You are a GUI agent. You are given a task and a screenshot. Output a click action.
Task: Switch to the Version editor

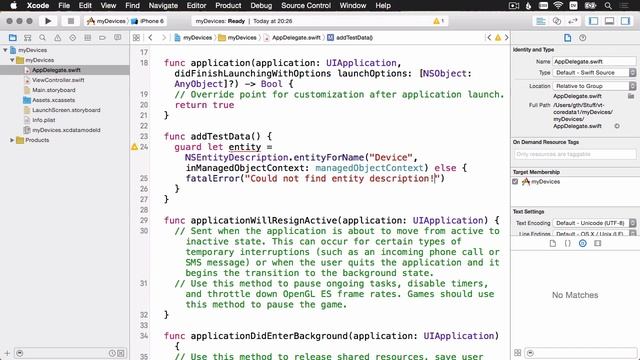click(x=573, y=21)
